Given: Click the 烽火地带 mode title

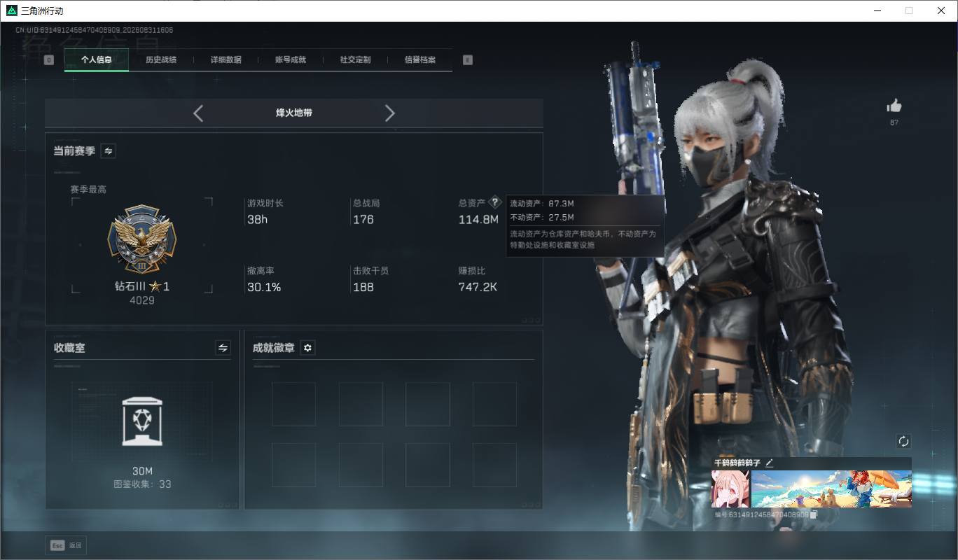Looking at the screenshot, I should point(294,113).
